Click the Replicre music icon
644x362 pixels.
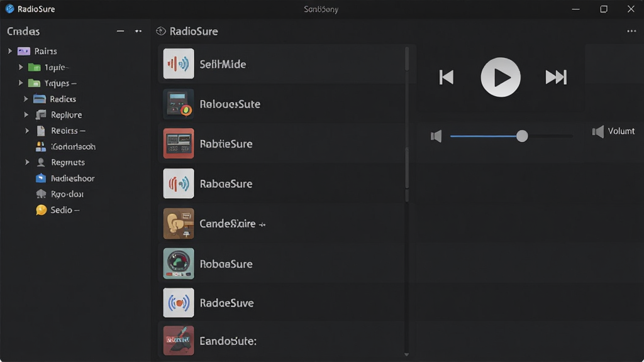click(41, 115)
